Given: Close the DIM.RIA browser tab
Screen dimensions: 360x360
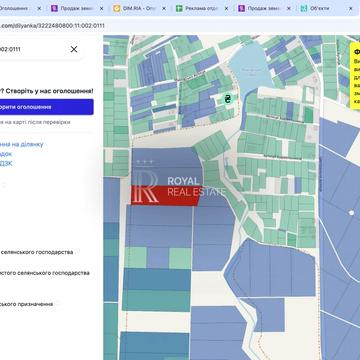Looking at the screenshot, I should coord(164,9).
